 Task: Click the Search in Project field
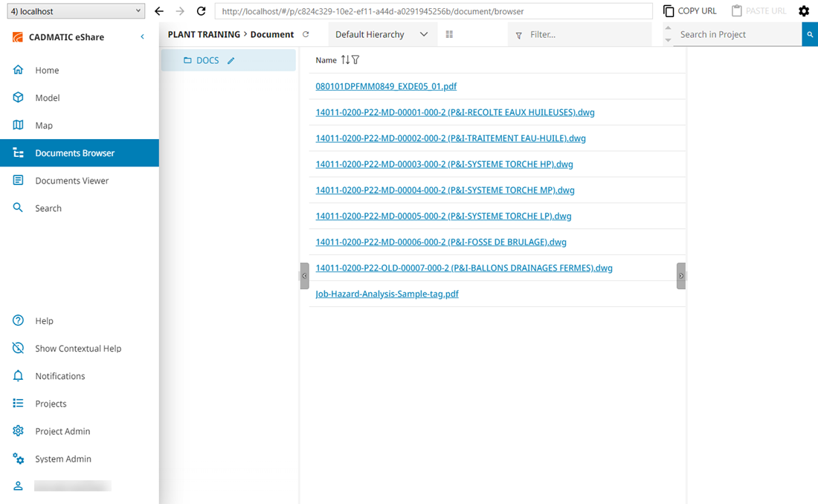tap(738, 34)
